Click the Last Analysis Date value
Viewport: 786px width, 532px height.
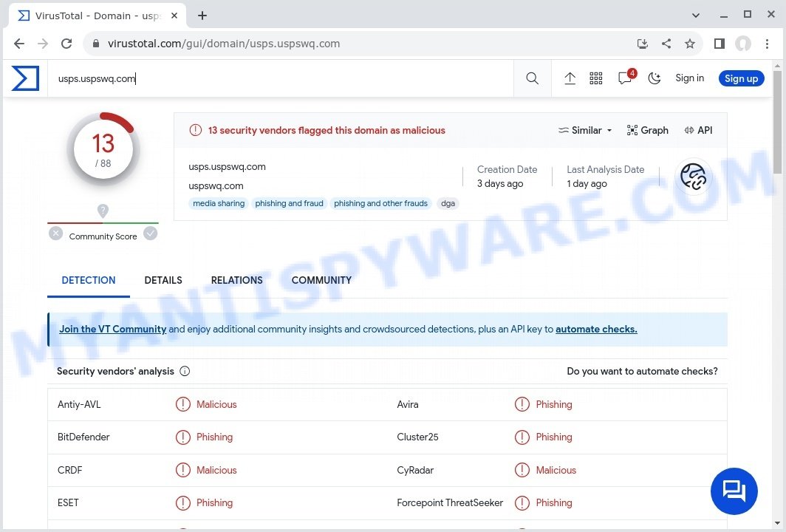coord(587,184)
